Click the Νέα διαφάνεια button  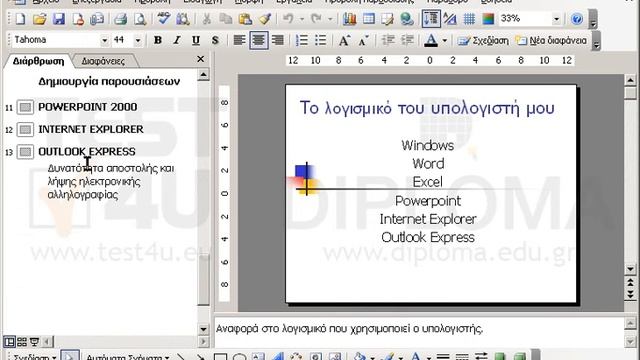click(551, 40)
